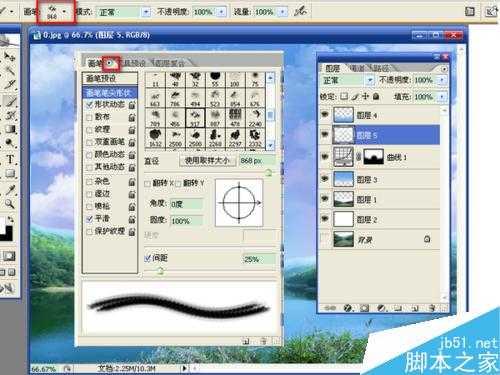The width and height of the screenshot is (500, 375).
Task: Click the 间距 spacing slider handle
Action: [161, 271]
